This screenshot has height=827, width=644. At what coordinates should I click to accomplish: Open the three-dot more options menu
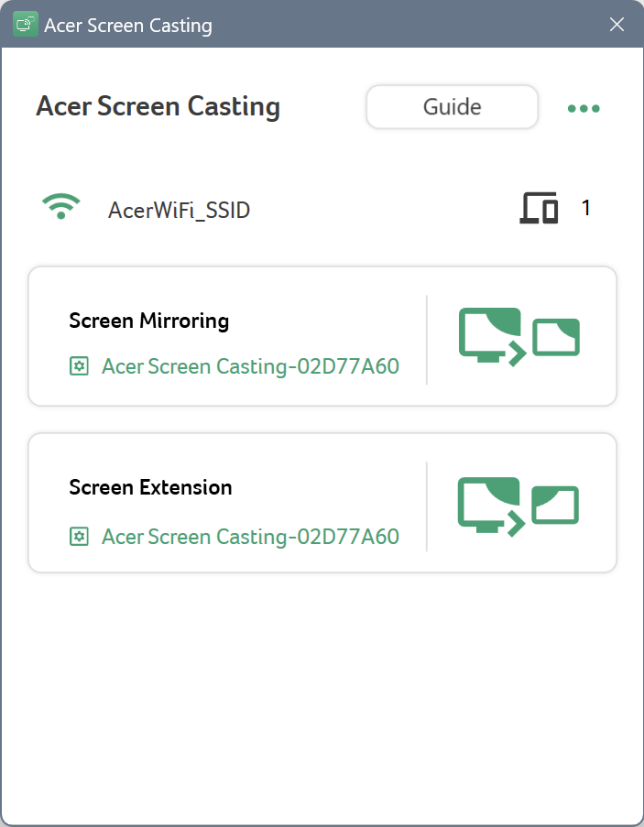(584, 109)
